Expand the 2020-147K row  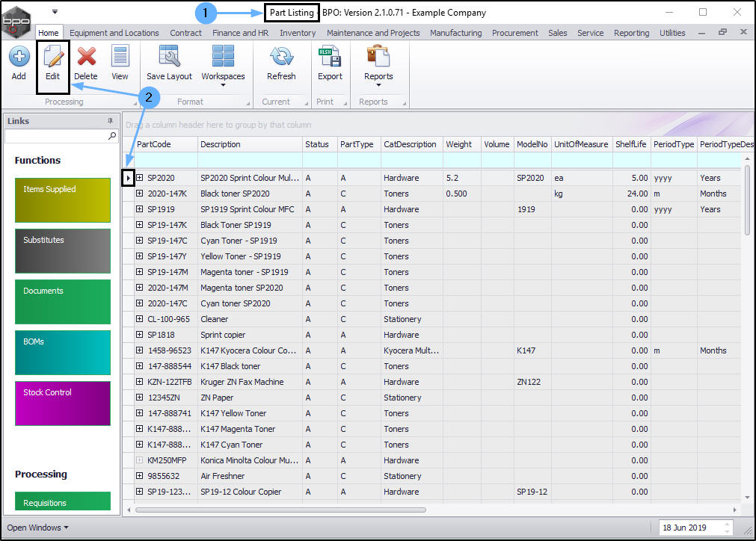click(139, 194)
